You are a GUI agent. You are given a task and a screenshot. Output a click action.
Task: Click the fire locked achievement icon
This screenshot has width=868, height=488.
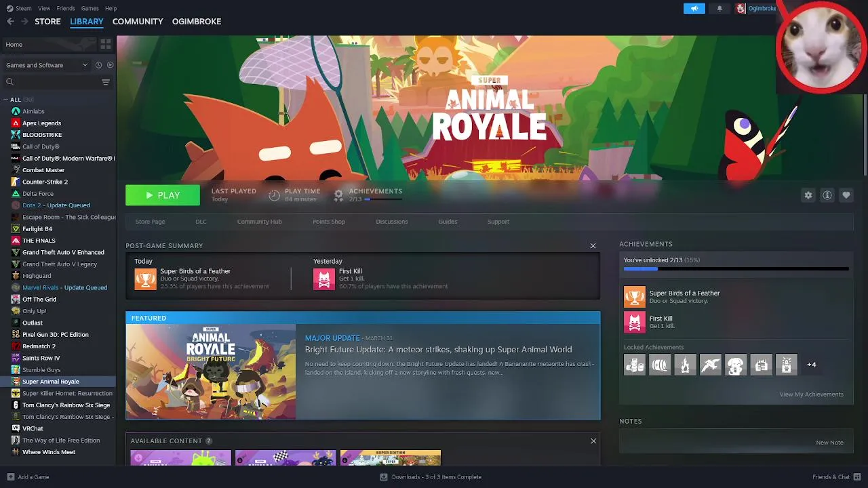pyautogui.click(x=685, y=365)
